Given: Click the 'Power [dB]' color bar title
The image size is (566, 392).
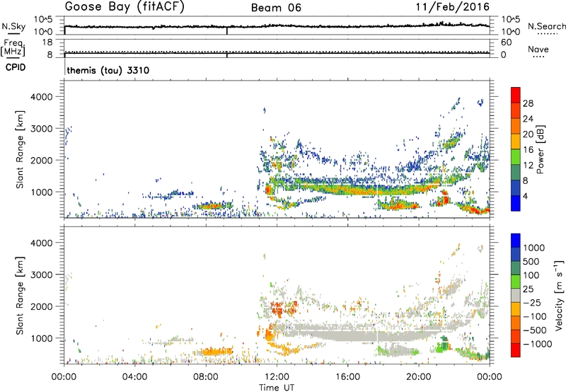Looking at the screenshot, I should coord(541,149).
